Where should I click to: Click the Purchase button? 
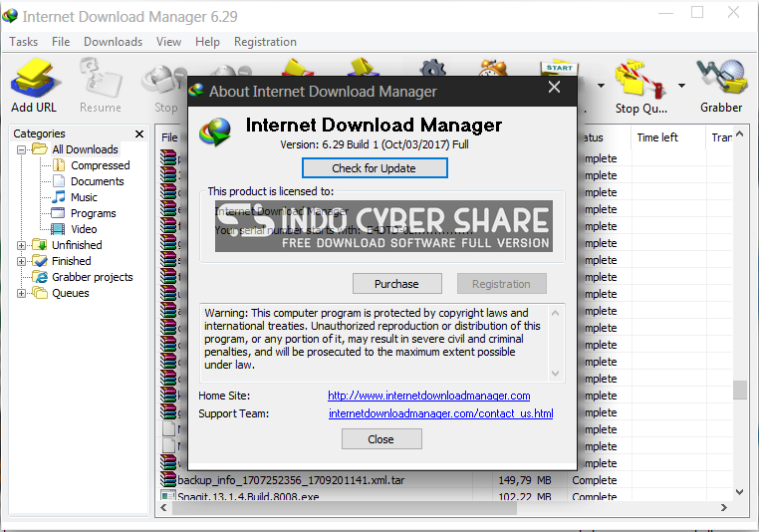click(x=396, y=284)
